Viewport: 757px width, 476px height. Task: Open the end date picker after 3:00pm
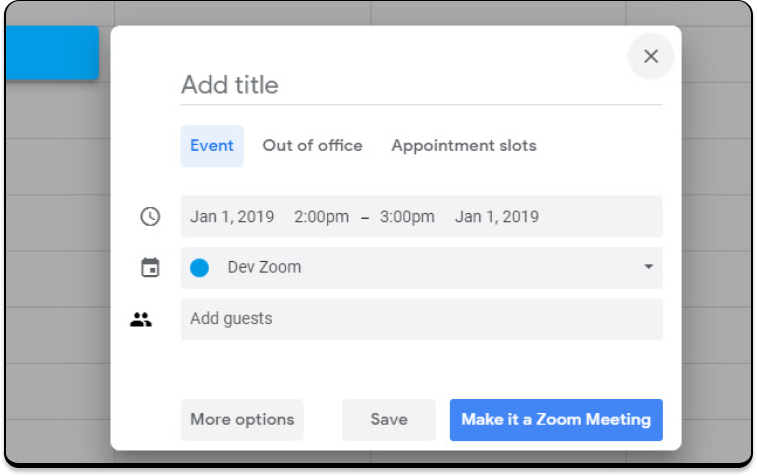click(496, 217)
